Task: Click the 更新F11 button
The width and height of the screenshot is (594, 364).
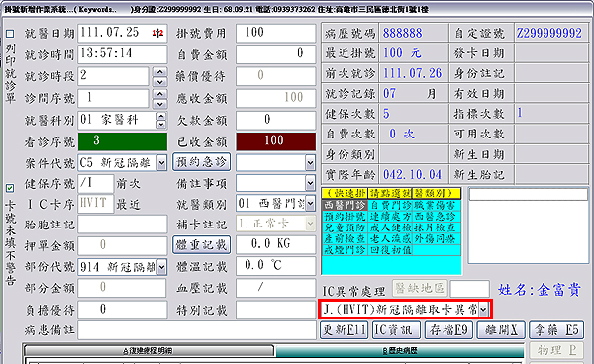Action: [344, 330]
